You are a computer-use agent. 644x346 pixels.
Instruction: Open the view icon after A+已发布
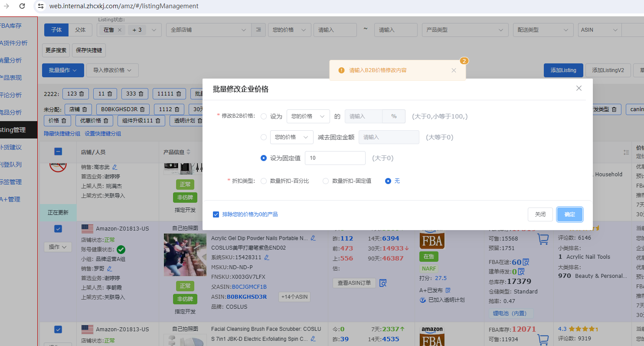pos(448,290)
